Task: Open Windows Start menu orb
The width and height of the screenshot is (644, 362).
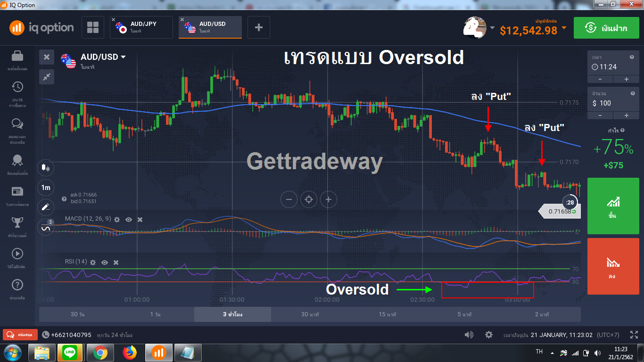Action: 13,353
